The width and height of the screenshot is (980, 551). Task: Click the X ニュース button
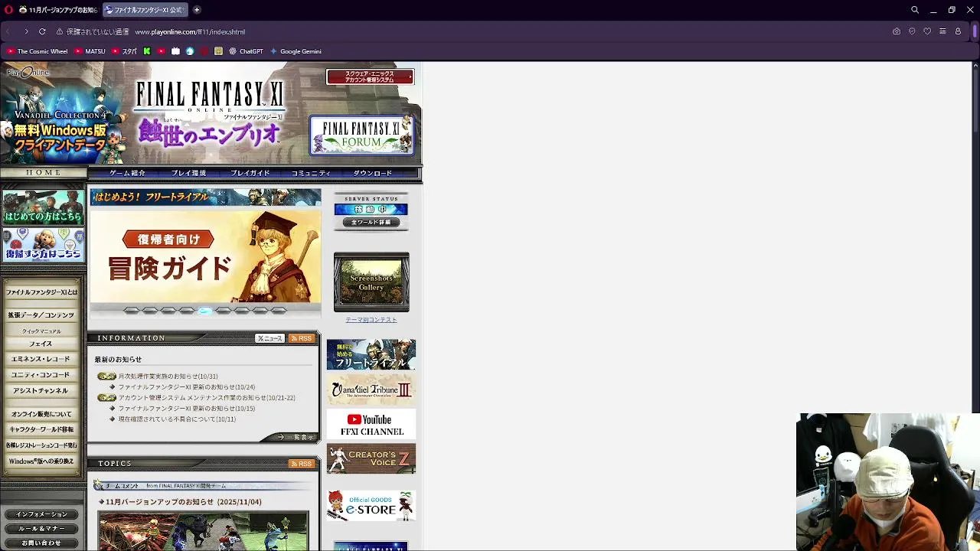pyautogui.click(x=269, y=338)
